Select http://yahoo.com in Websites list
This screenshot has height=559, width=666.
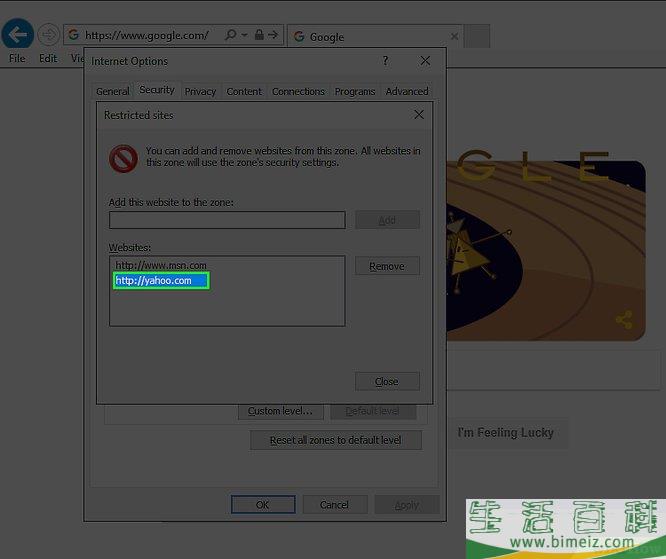pos(161,281)
